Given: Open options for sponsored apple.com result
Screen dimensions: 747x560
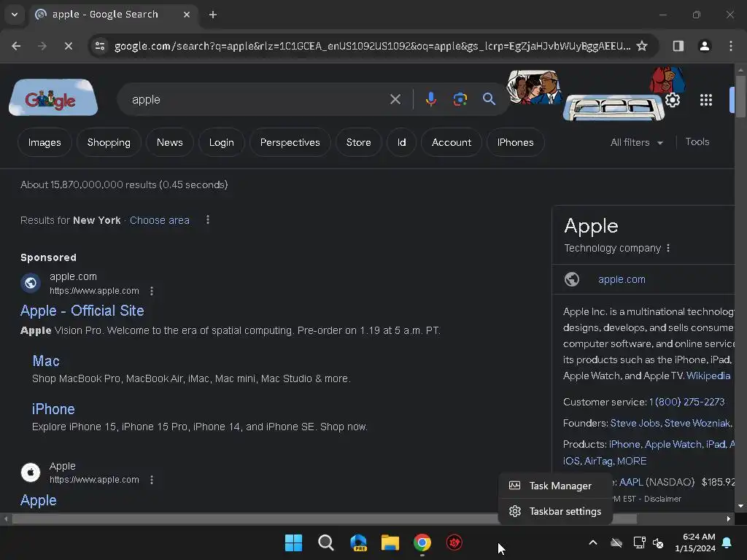Looking at the screenshot, I should pos(152,291).
